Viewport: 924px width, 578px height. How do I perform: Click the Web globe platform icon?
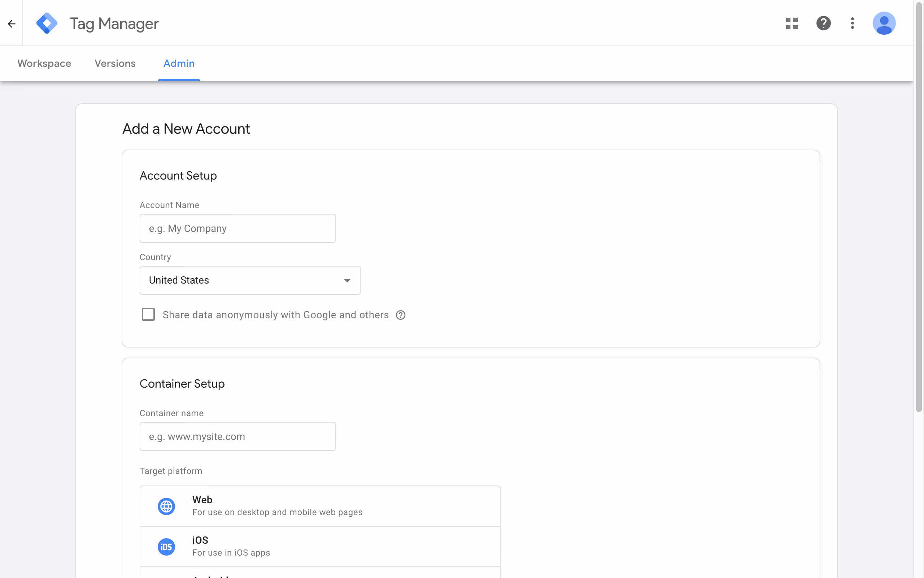(166, 506)
